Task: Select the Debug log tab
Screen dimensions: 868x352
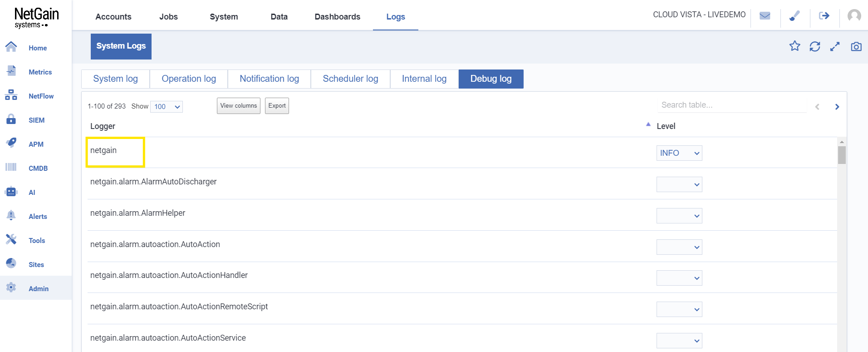Action: 491,79
